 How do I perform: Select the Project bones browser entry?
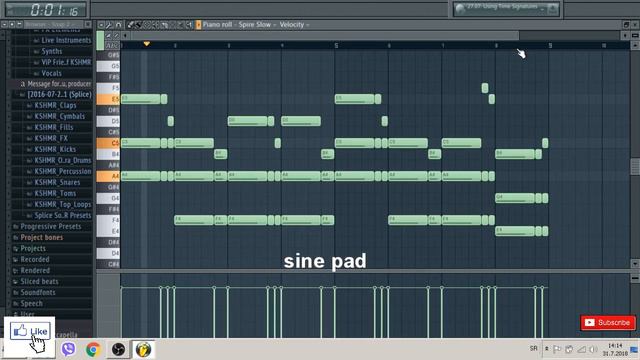pos(42,238)
